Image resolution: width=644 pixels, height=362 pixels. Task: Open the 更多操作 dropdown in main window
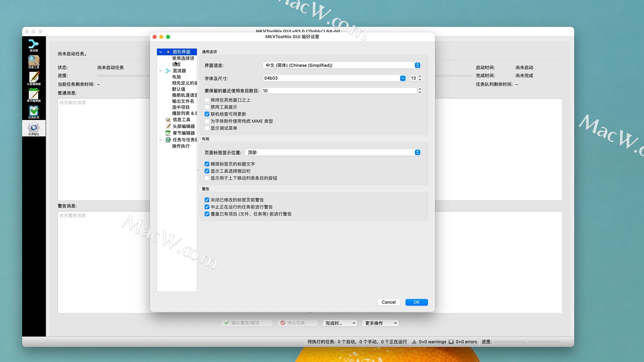[x=381, y=323]
